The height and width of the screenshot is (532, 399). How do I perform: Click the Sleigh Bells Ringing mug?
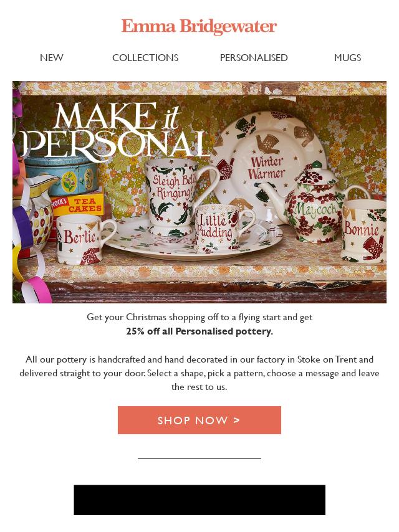click(x=176, y=197)
